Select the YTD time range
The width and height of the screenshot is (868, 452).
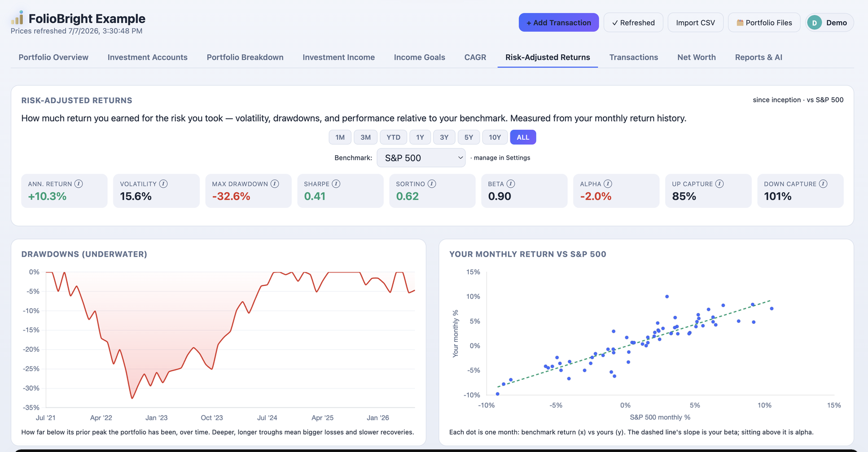pos(393,137)
